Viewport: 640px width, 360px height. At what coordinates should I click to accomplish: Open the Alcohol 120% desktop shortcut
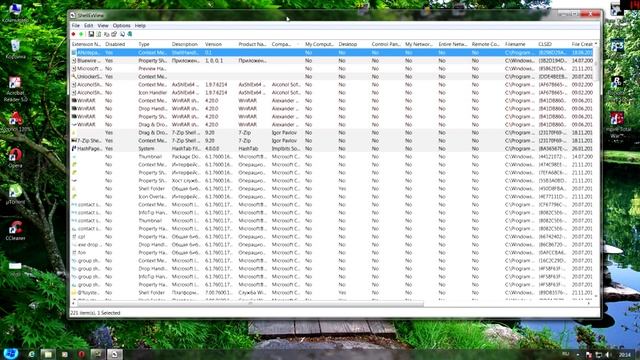coord(15,122)
